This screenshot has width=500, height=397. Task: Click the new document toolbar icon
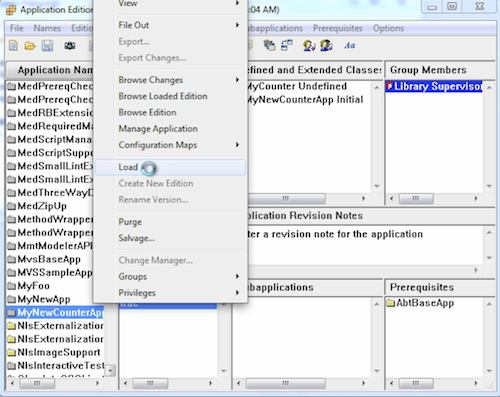pyautogui.click(x=13, y=45)
